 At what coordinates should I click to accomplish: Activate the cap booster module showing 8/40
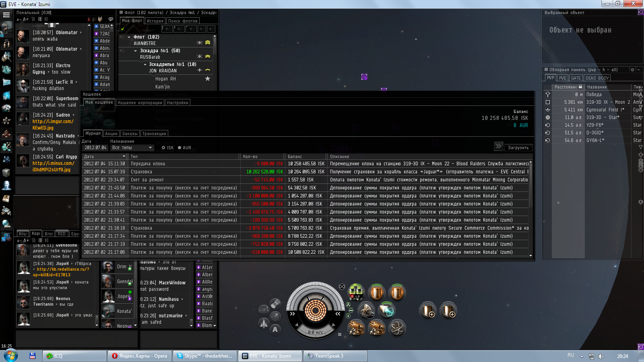pyautogui.click(x=356, y=292)
